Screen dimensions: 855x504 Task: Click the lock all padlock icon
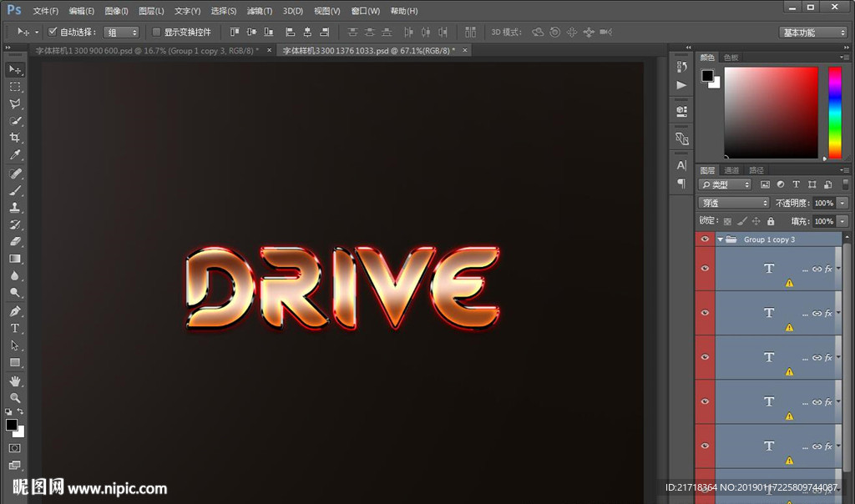pos(771,221)
